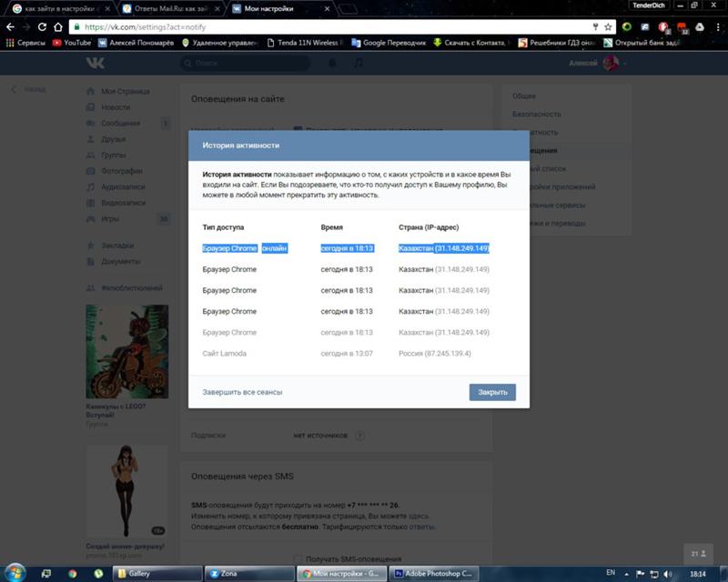728x582 pixels.
Task: Open Видеозаписи in left sidebar
Action: point(116,203)
